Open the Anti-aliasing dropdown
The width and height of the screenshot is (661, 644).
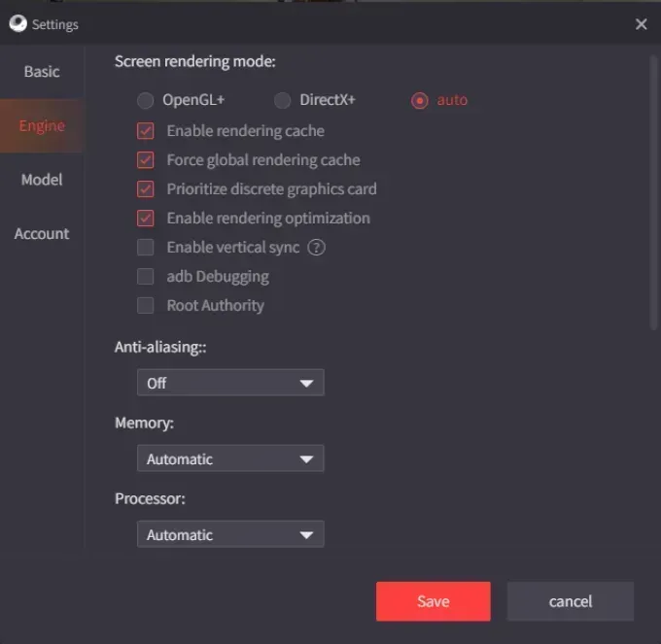point(230,383)
